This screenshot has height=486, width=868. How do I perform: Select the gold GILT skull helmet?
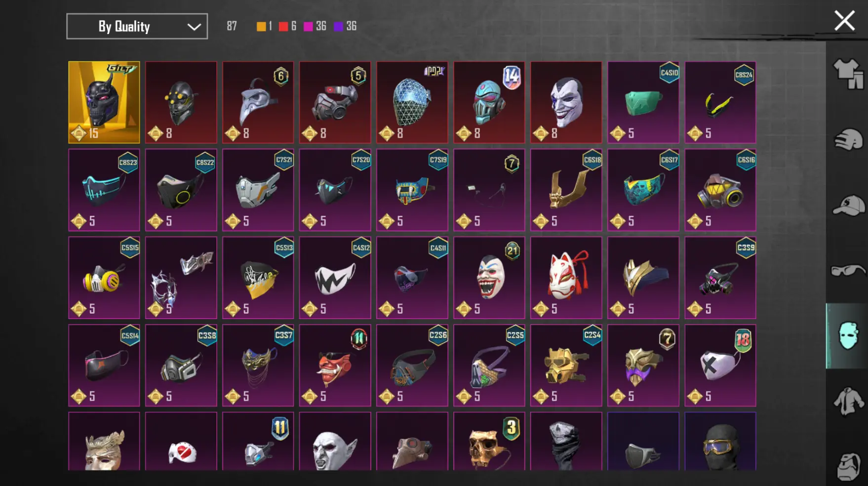click(x=104, y=102)
